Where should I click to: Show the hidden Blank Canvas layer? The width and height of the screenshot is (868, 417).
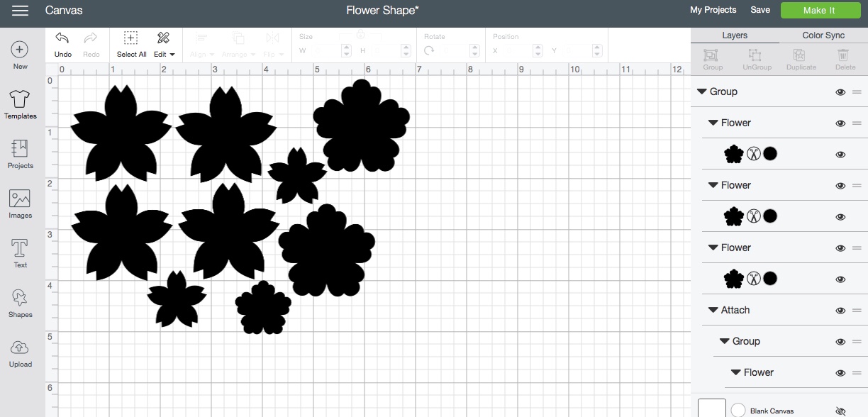pyautogui.click(x=841, y=411)
